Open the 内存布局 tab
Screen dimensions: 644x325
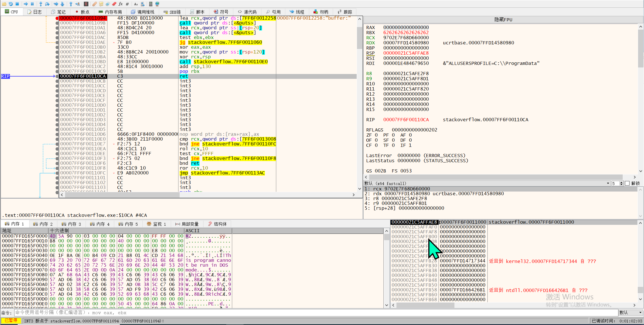coord(110,12)
